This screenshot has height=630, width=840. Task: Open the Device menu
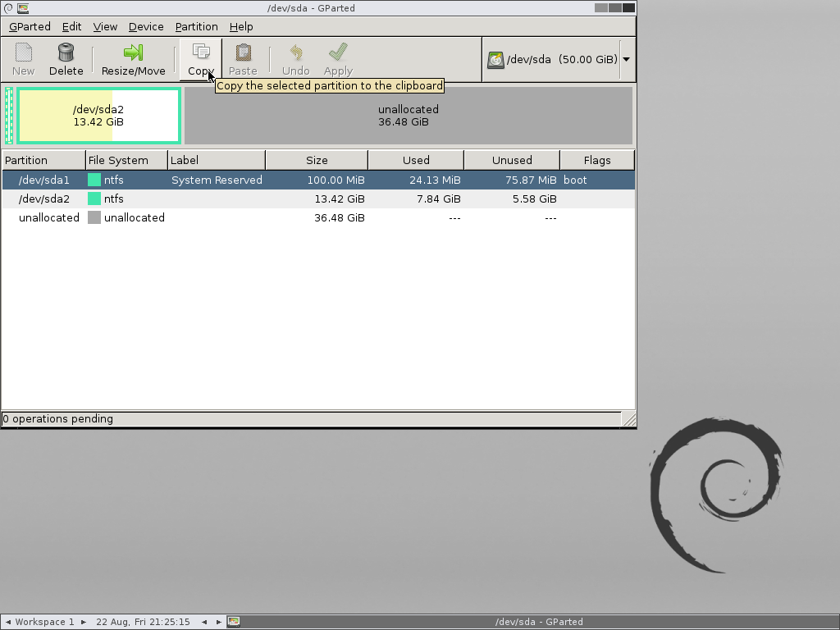[146, 26]
